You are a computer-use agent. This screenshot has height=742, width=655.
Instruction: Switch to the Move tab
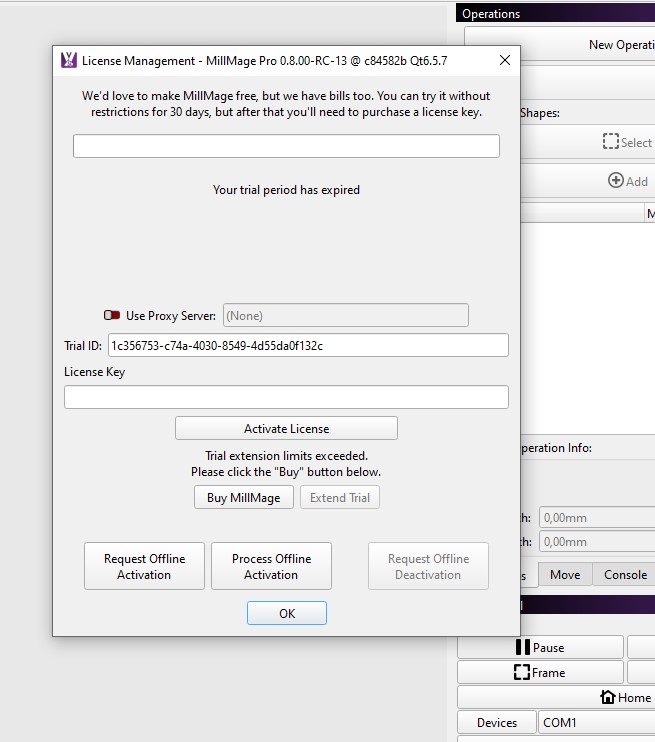click(565, 574)
